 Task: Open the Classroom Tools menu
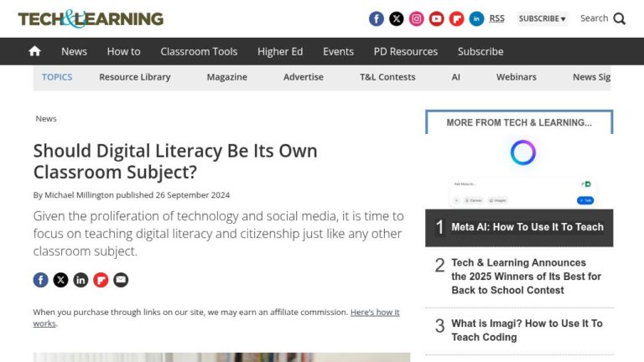(x=199, y=51)
